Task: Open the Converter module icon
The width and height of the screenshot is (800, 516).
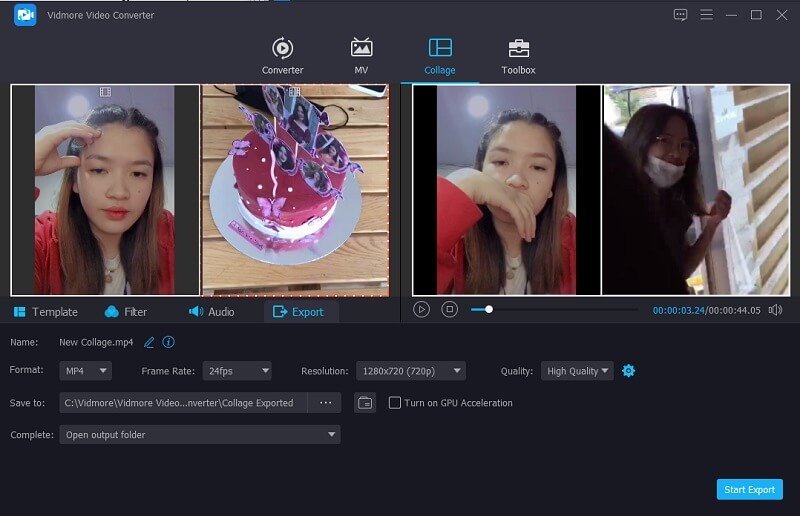Action: (x=282, y=48)
